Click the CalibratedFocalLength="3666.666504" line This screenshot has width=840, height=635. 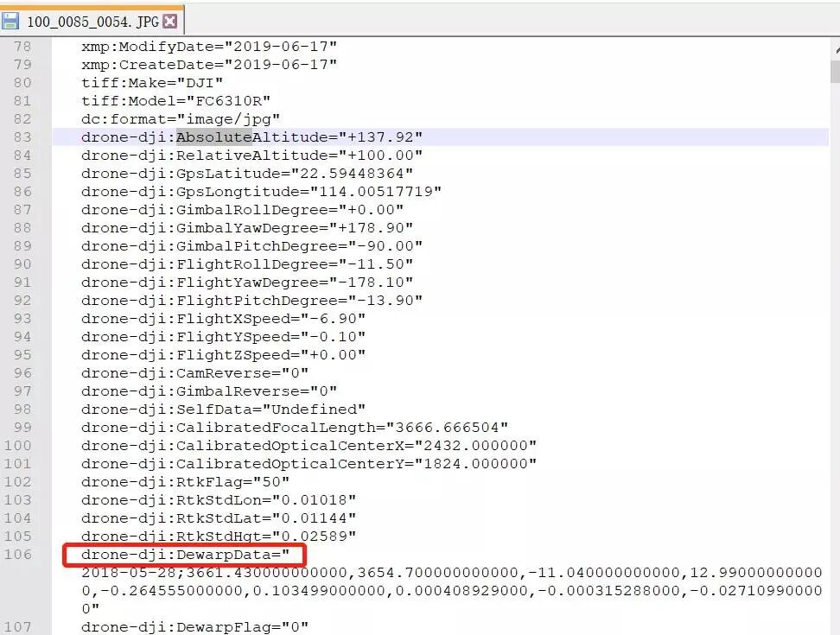pos(295,428)
